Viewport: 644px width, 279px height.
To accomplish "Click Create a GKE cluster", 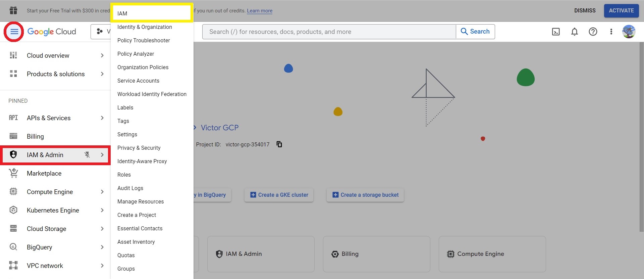I will (x=279, y=195).
